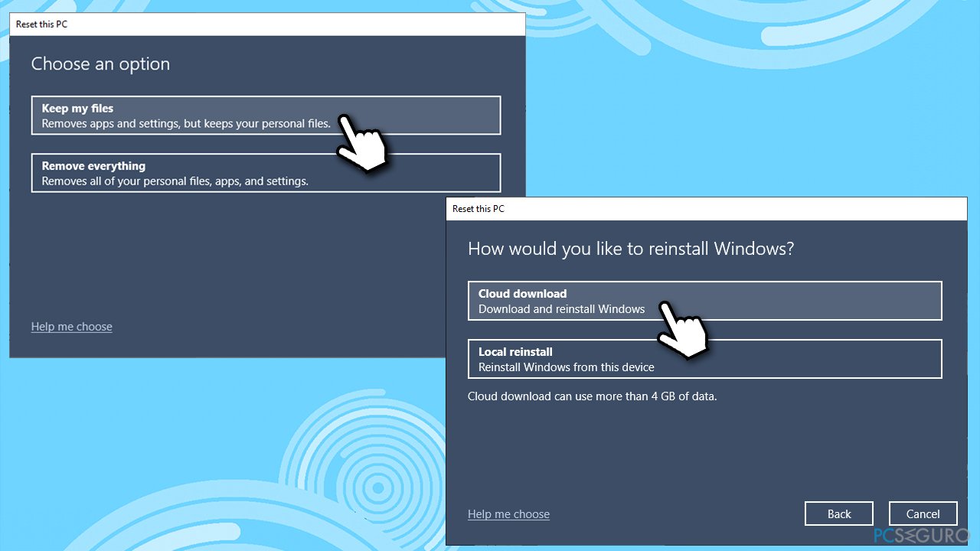Choose the Remove everything option
Screen dimensions: 980x551
266,173
